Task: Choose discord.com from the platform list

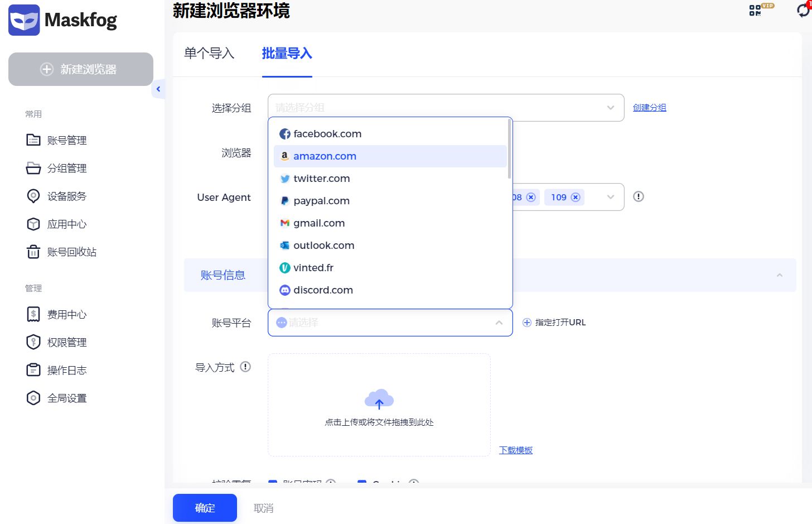Action: point(390,290)
